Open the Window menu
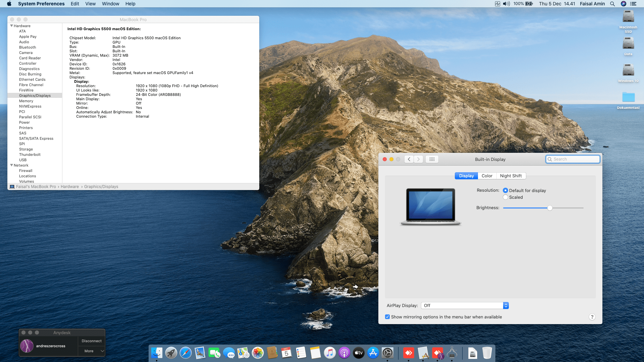The height and width of the screenshot is (362, 644). coord(110,4)
